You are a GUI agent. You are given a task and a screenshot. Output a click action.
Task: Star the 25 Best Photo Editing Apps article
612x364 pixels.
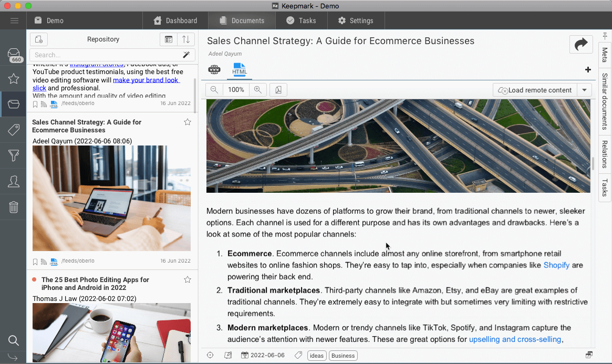[x=188, y=280]
